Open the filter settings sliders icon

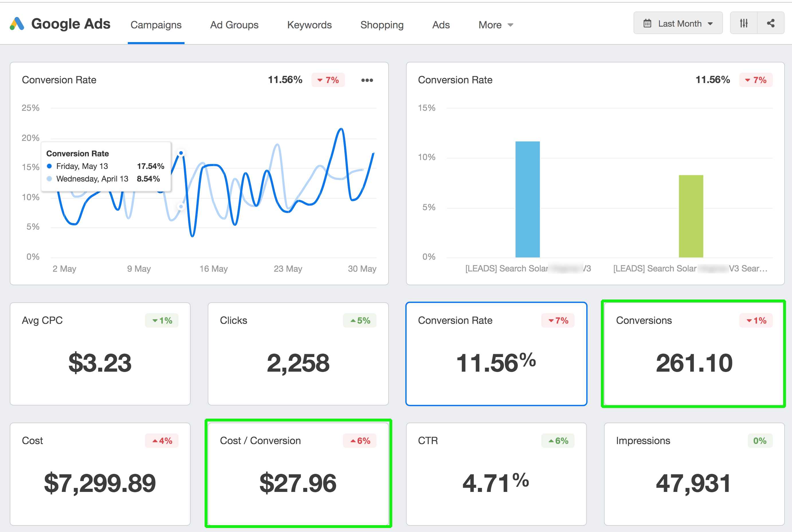click(x=744, y=23)
